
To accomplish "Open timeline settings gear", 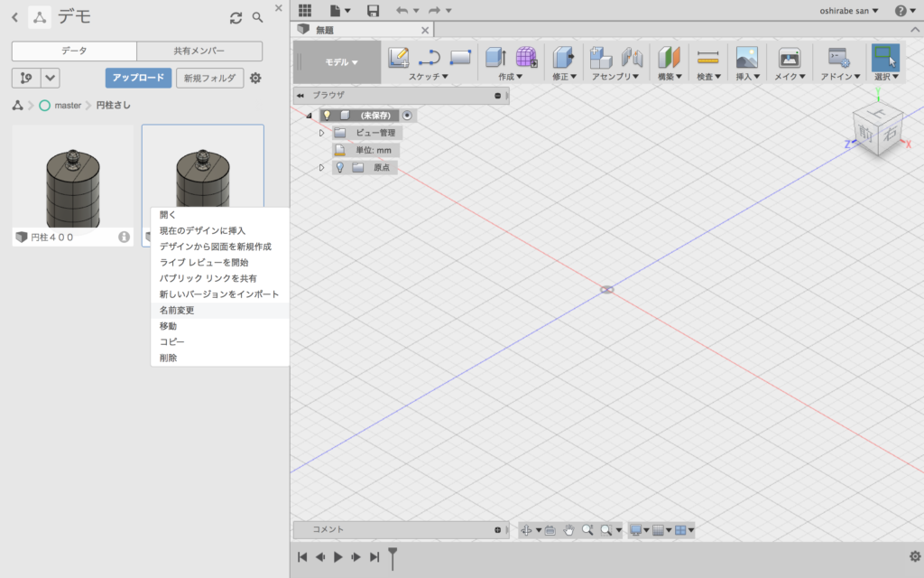I will [x=915, y=556].
